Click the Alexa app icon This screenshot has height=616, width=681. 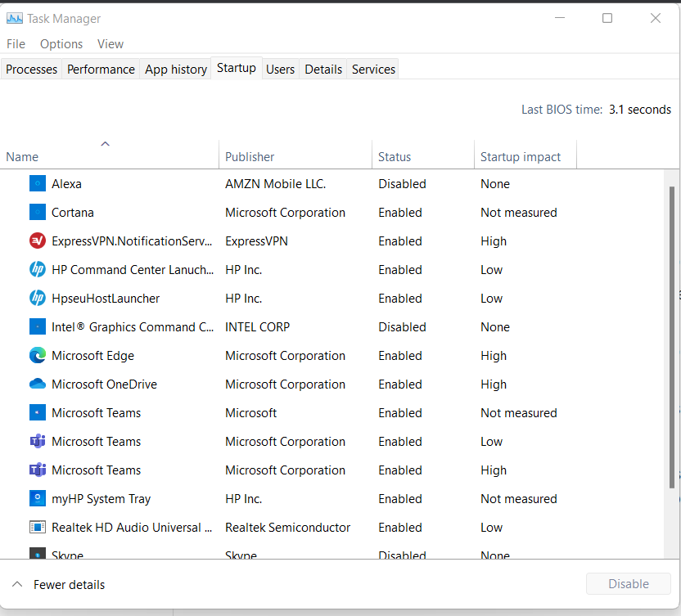pyautogui.click(x=38, y=184)
